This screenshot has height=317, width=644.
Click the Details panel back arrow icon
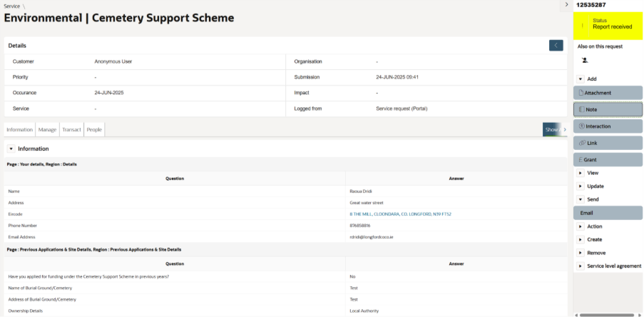556,46
